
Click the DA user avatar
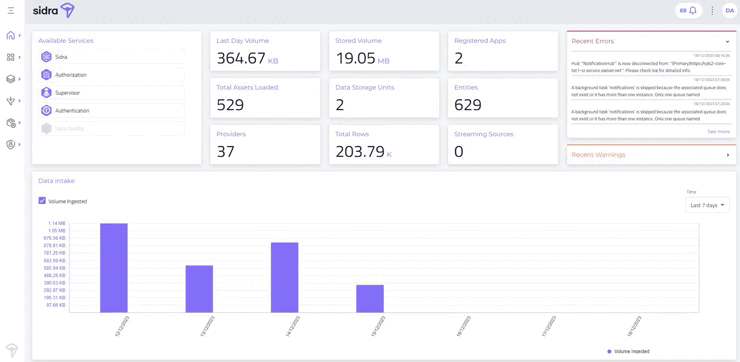[730, 10]
